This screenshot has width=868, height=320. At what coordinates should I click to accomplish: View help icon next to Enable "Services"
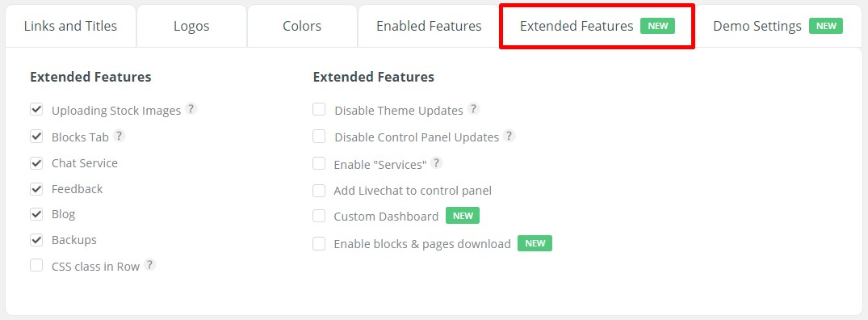(x=437, y=162)
